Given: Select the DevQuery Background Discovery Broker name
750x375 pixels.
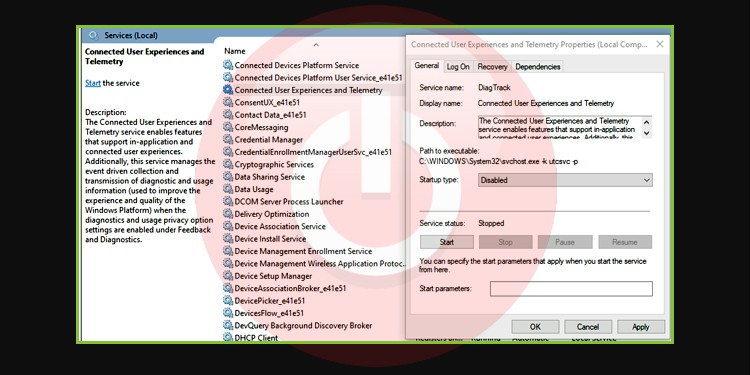Looking at the screenshot, I should point(303,325).
